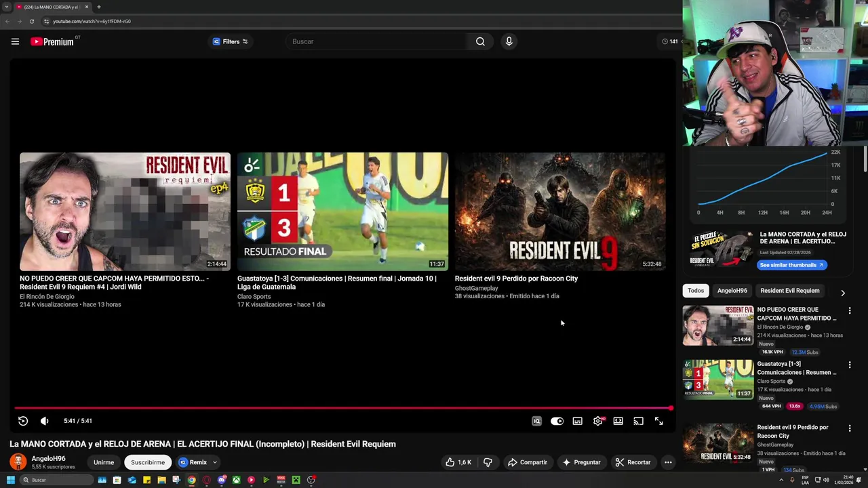
Task: Open more actions ellipsis below the video
Action: [x=668, y=462]
